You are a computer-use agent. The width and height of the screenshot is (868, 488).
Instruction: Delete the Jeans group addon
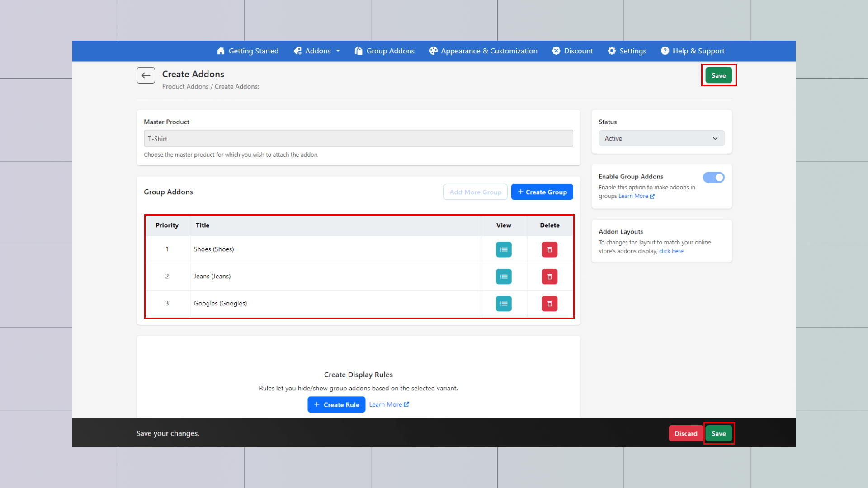(x=549, y=277)
